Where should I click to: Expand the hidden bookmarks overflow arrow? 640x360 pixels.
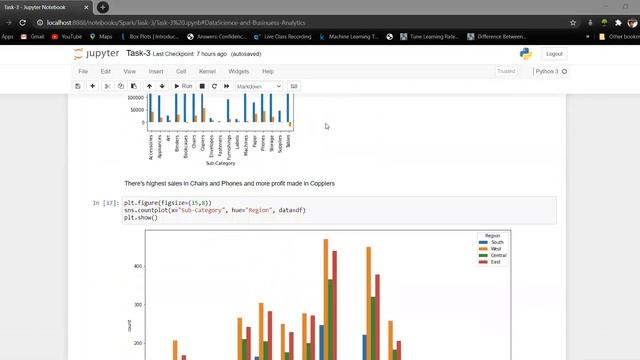[x=588, y=37]
